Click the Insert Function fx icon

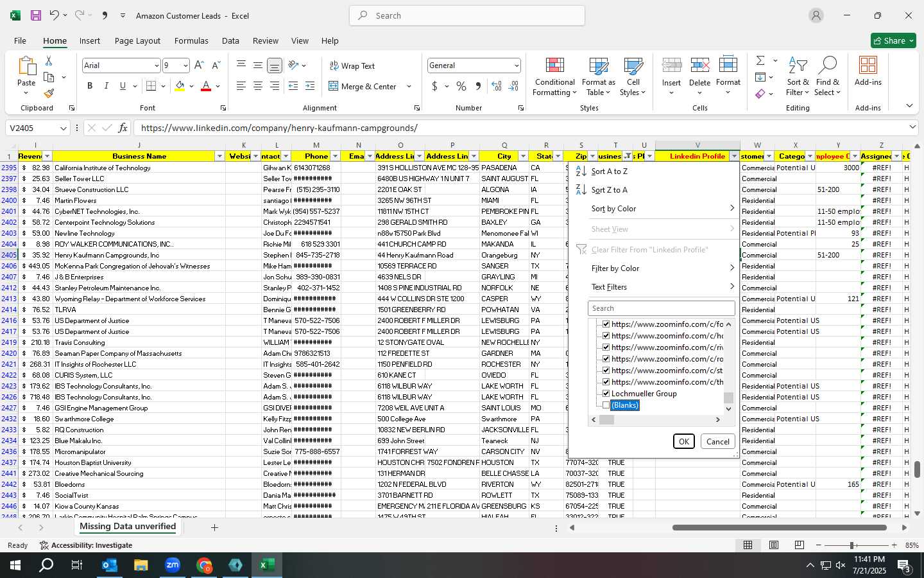tap(123, 128)
